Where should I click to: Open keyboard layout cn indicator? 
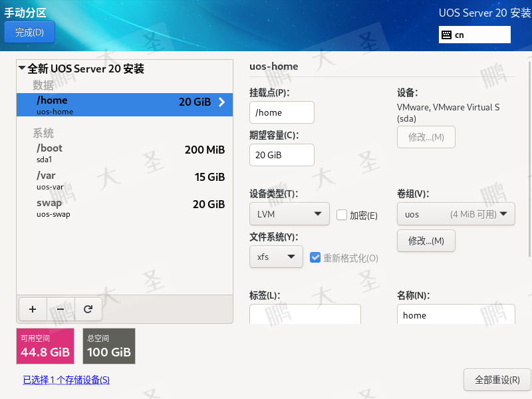pyautogui.click(x=474, y=35)
